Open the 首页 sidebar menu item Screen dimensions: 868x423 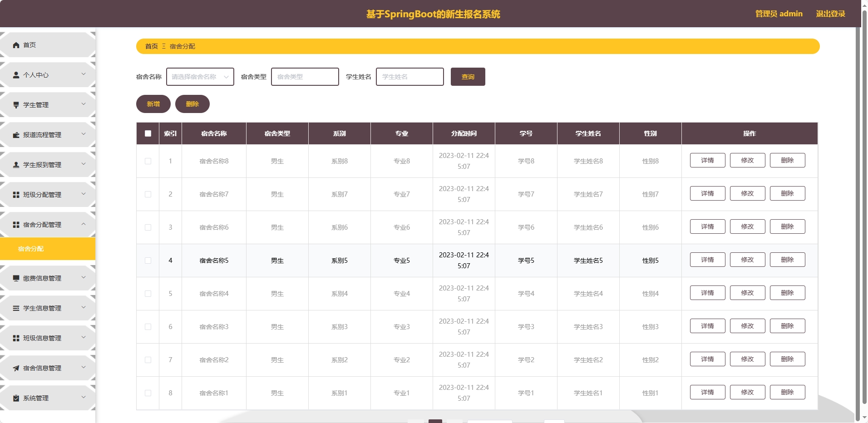coord(48,45)
